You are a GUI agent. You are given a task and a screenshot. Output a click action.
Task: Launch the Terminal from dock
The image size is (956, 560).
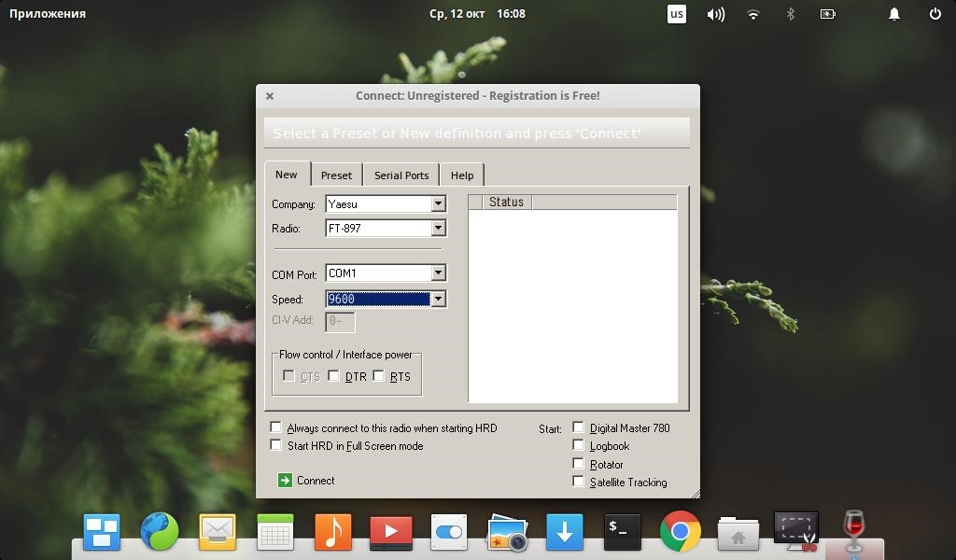pyautogui.click(x=623, y=532)
